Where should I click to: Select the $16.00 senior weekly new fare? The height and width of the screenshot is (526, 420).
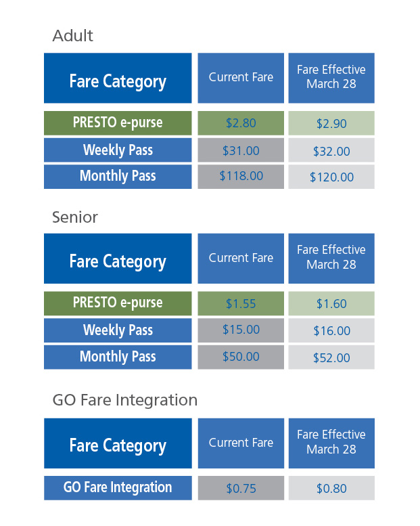coord(331,330)
